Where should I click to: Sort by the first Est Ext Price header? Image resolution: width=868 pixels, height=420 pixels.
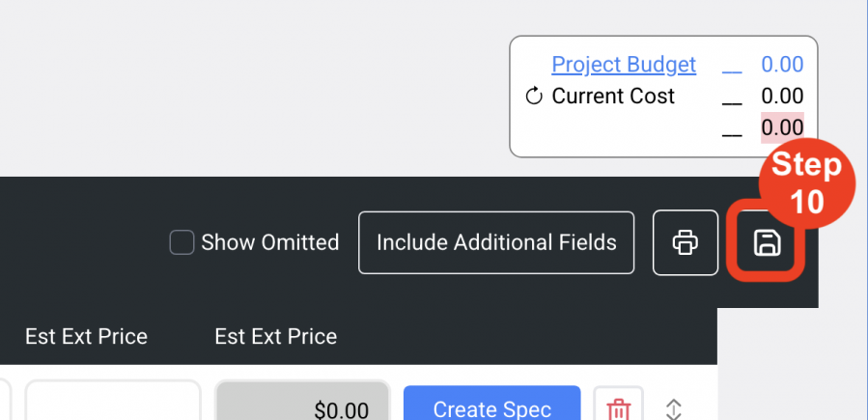86,336
